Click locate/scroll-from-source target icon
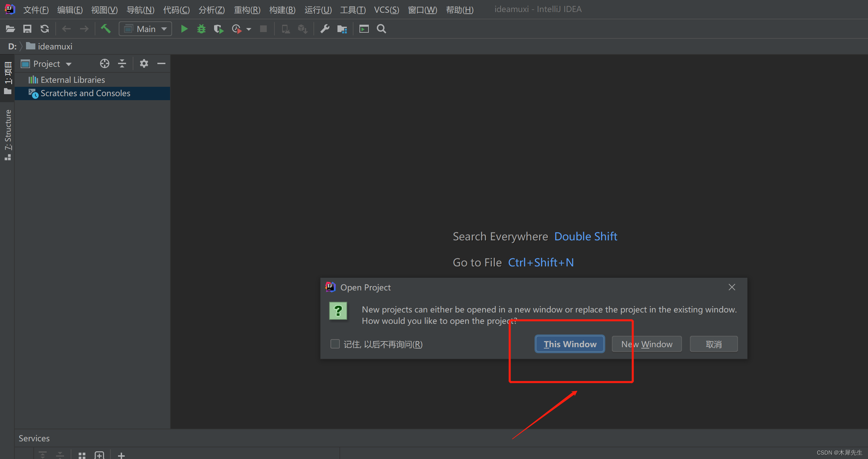Image resolution: width=868 pixels, height=459 pixels. [104, 63]
